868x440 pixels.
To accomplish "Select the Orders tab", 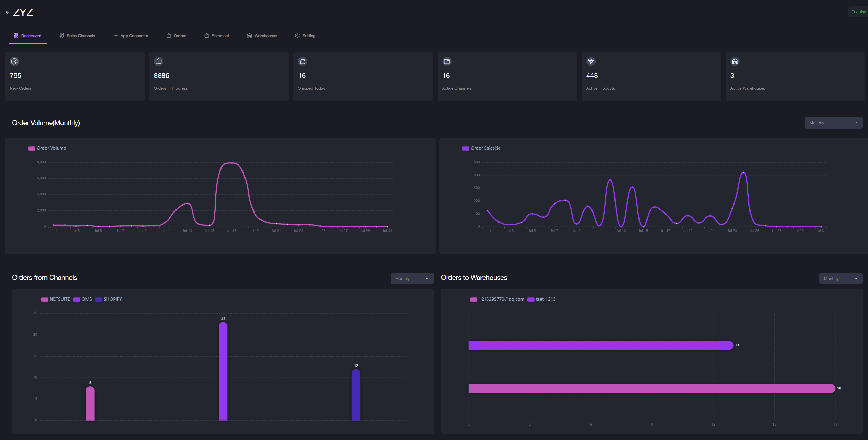I will pyautogui.click(x=179, y=35).
